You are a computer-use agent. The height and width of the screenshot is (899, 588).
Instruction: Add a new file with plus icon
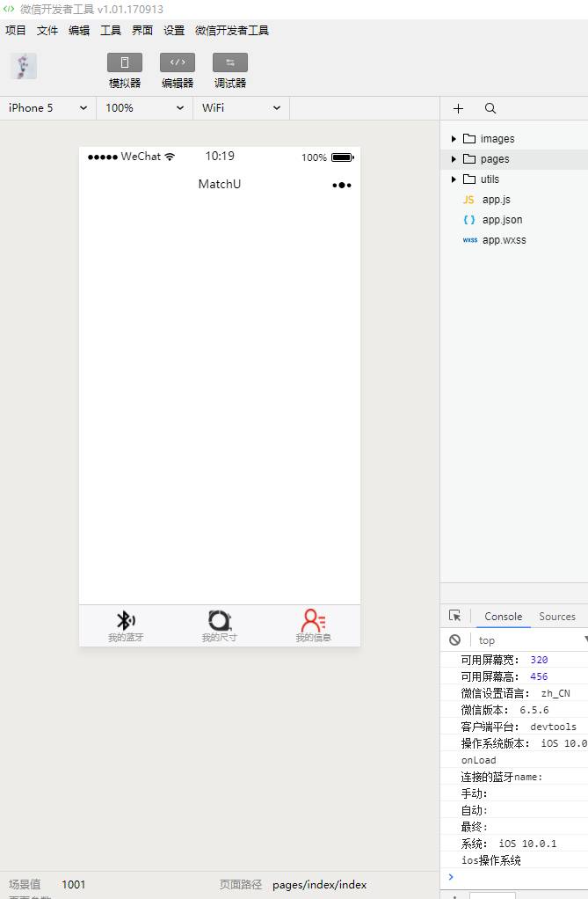point(458,108)
